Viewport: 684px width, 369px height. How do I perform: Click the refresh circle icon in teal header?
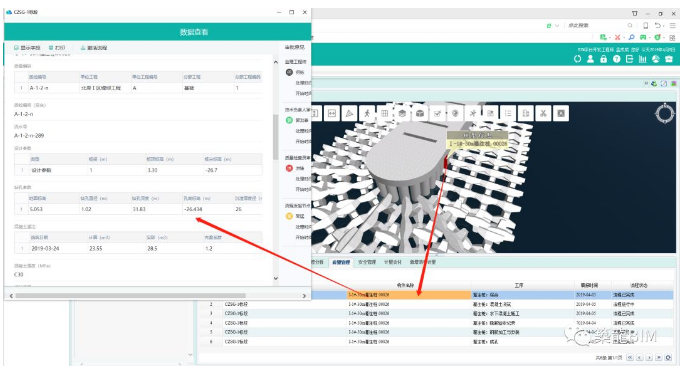click(x=578, y=59)
